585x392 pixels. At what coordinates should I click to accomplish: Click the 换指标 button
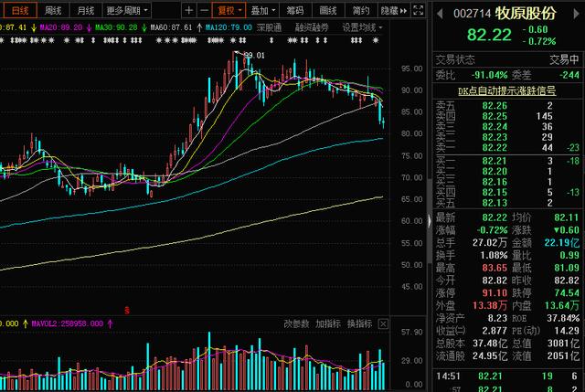point(358,323)
